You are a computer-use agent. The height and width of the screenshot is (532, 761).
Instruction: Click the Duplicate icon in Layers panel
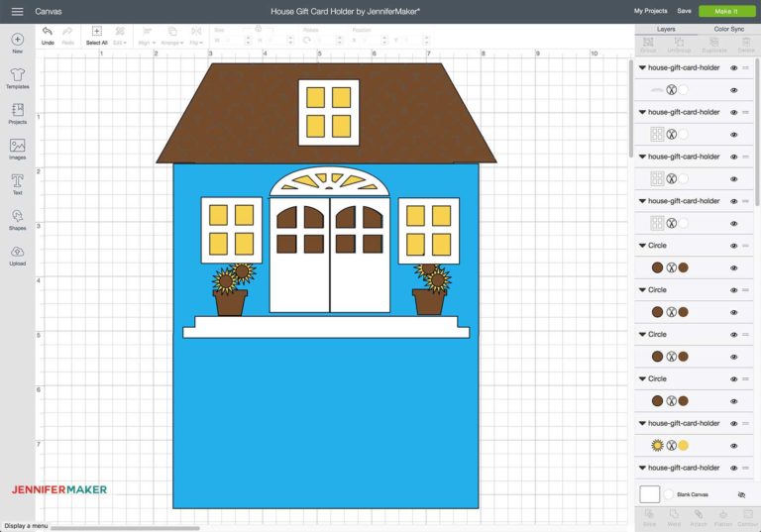714,43
